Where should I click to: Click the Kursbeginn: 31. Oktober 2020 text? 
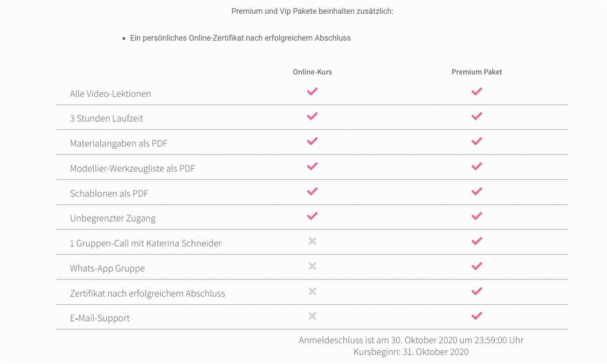point(411,352)
